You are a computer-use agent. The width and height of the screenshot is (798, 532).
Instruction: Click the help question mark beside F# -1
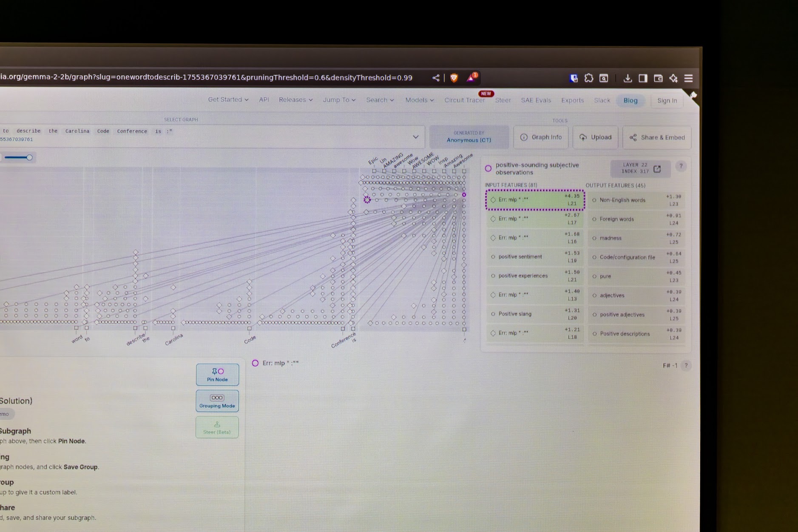click(686, 365)
